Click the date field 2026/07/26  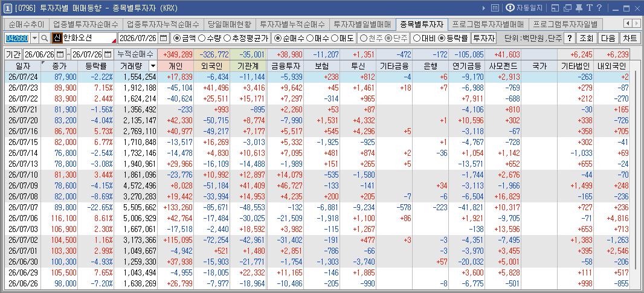[138, 38]
